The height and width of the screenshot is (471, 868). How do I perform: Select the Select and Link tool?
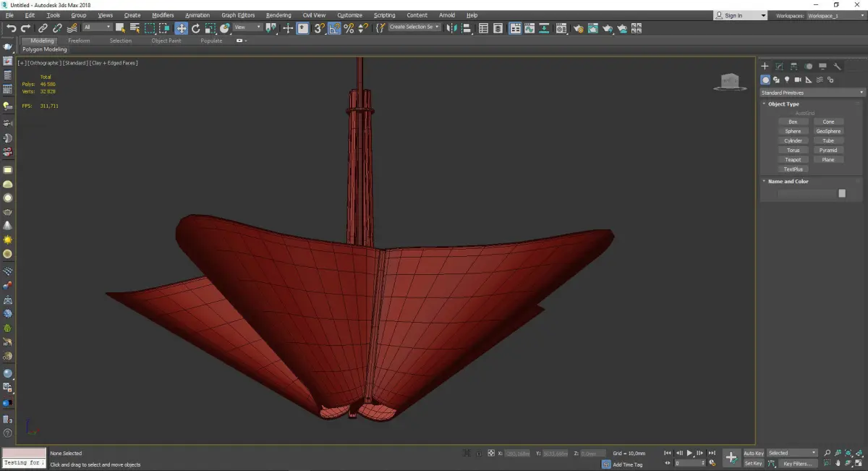point(43,28)
